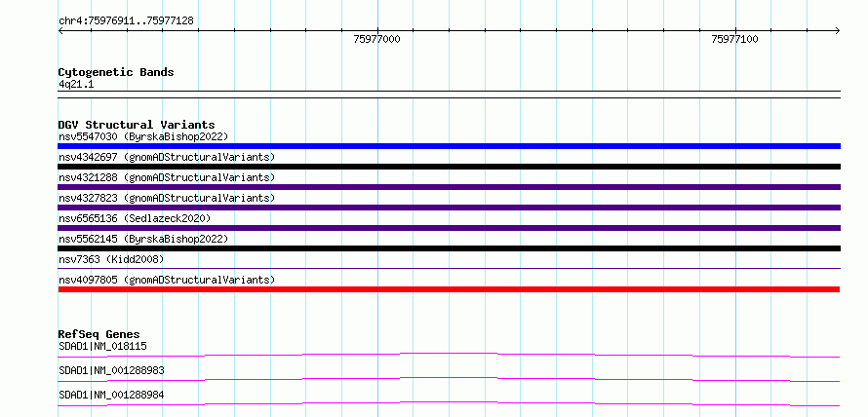This screenshot has width=868, height=417.
Task: Select the purple bar under nsv4321288
Action: click(450, 187)
